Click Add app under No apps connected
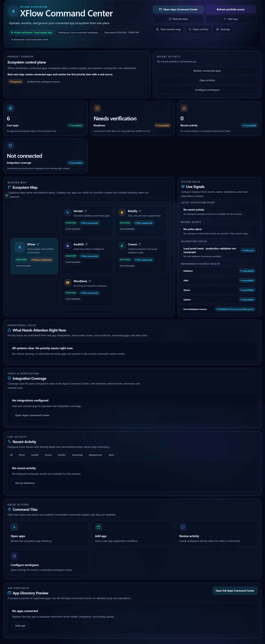Viewport: 265px width, 644px height. pos(20,625)
